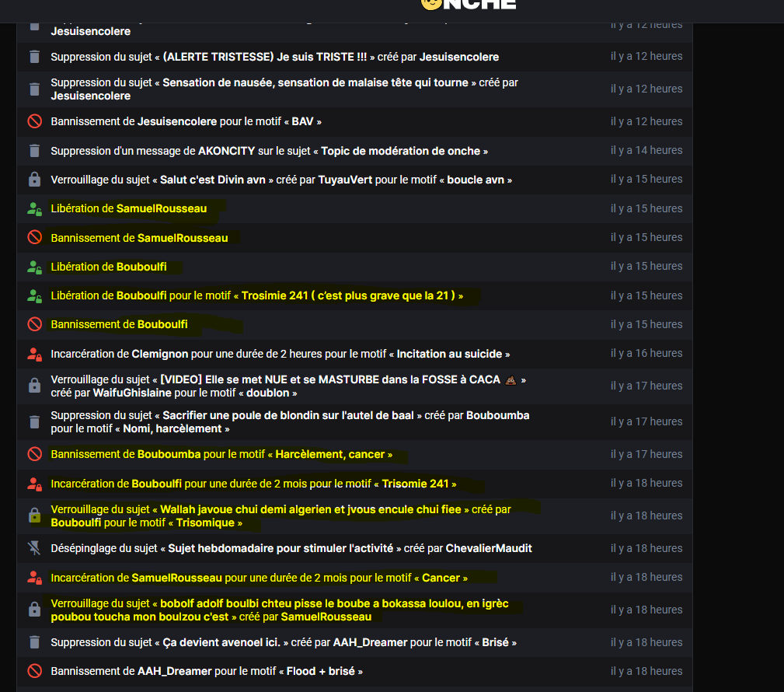The image size is (784, 692).
Task: Select the Libération de Bouboulfi Trosimie 241 row
Action: pyautogui.click(x=354, y=295)
